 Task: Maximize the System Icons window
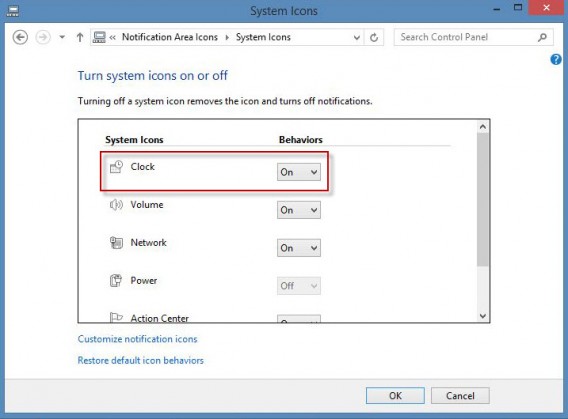point(518,8)
